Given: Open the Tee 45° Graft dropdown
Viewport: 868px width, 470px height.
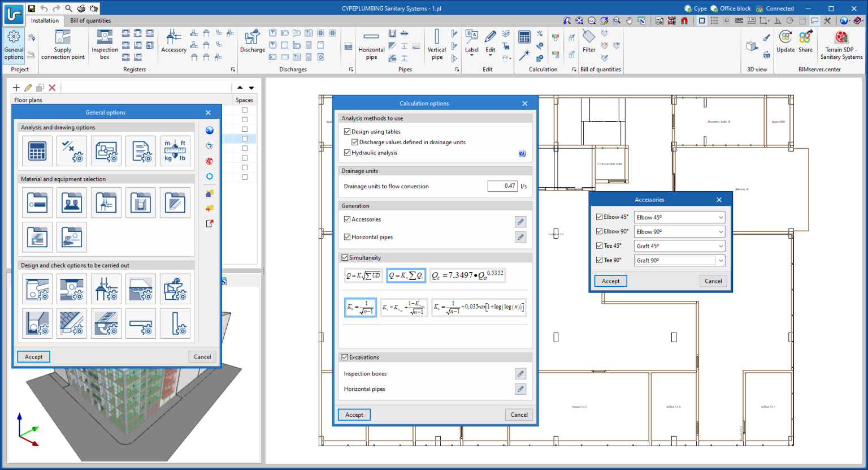Looking at the screenshot, I should click(679, 246).
